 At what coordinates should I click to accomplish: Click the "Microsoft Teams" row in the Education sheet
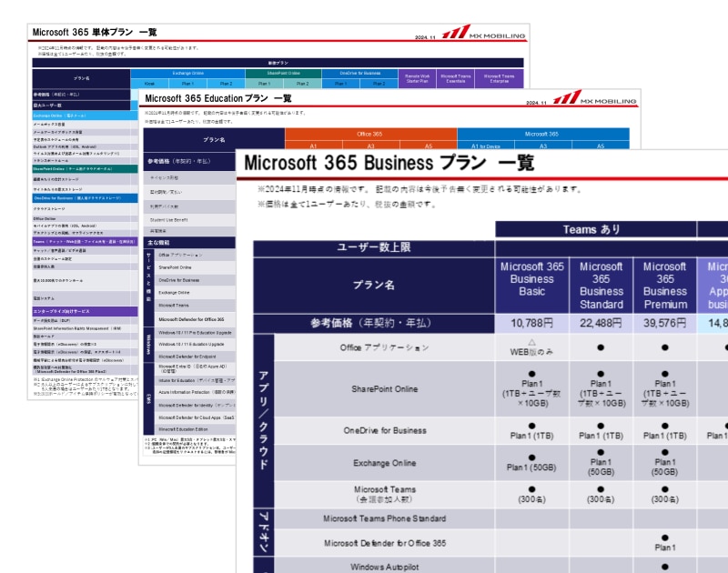click(x=195, y=306)
